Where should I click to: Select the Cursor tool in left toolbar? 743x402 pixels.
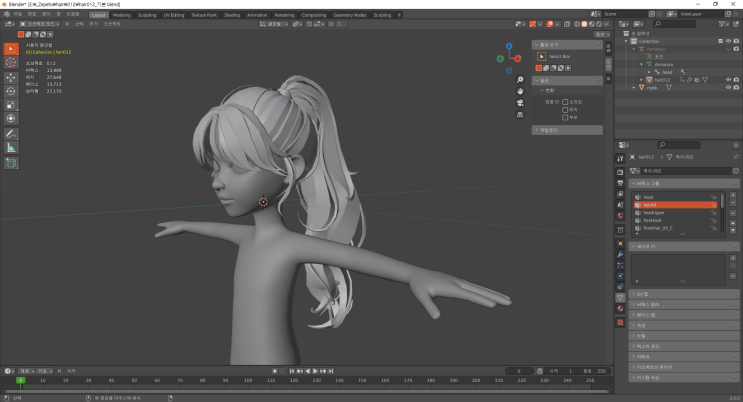click(x=11, y=62)
